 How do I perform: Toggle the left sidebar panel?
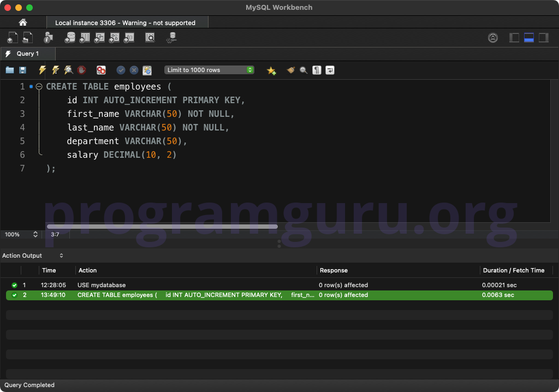514,38
